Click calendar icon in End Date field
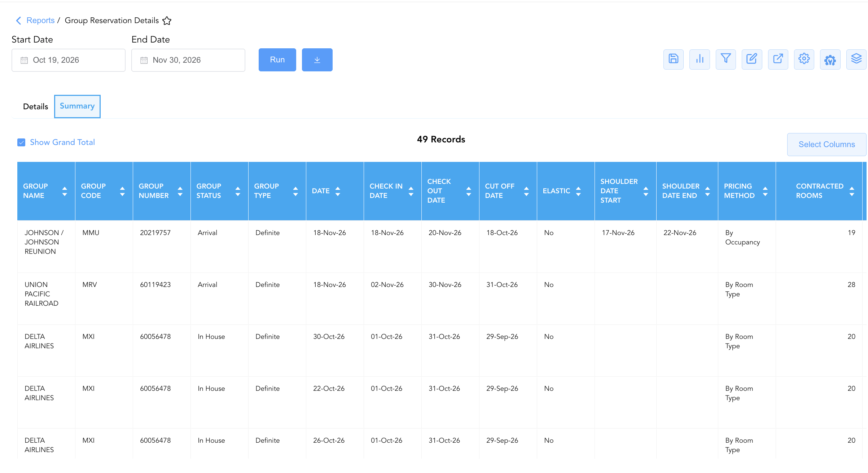 [144, 60]
